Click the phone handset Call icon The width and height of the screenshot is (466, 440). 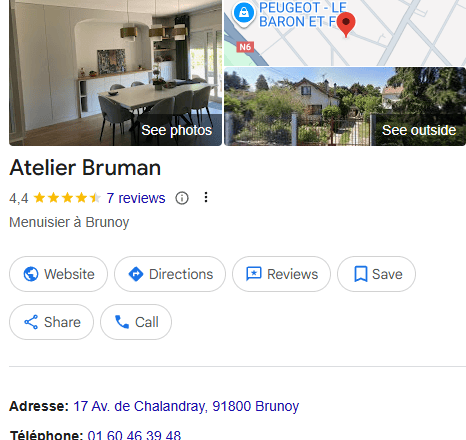click(122, 322)
